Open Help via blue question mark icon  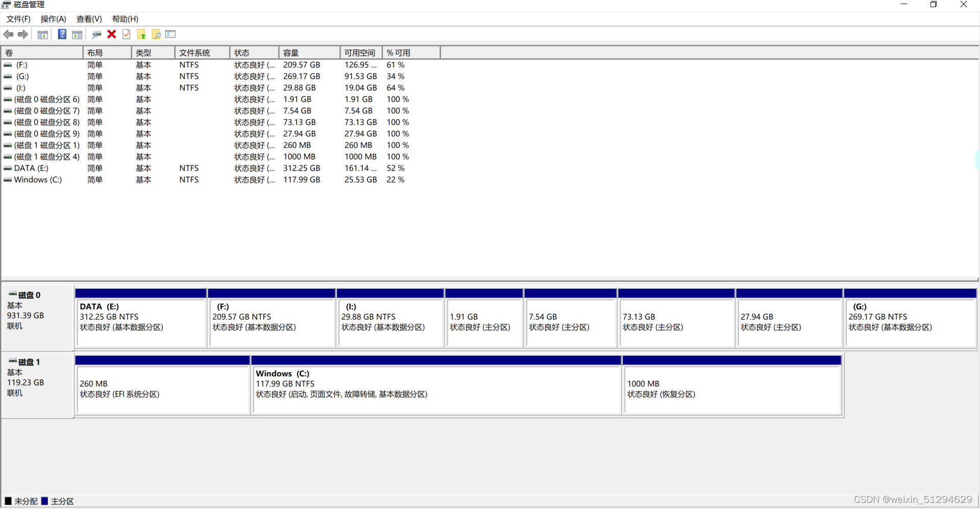62,34
